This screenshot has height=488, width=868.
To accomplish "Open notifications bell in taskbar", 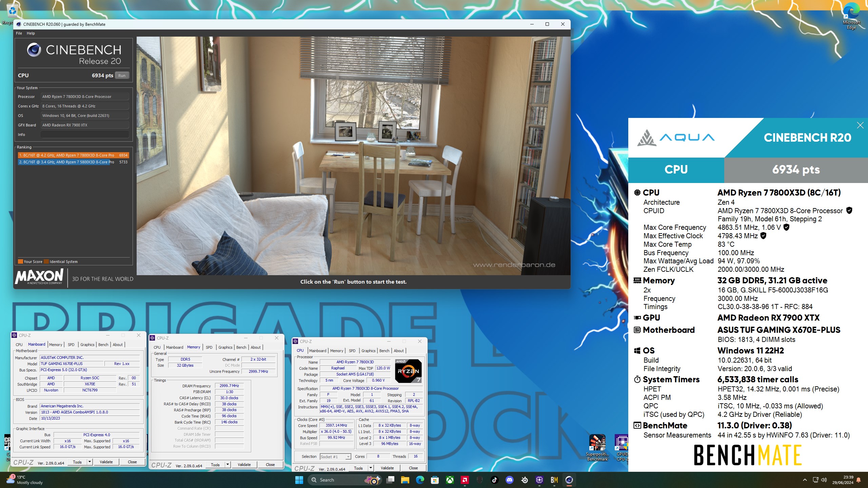I will point(859,480).
